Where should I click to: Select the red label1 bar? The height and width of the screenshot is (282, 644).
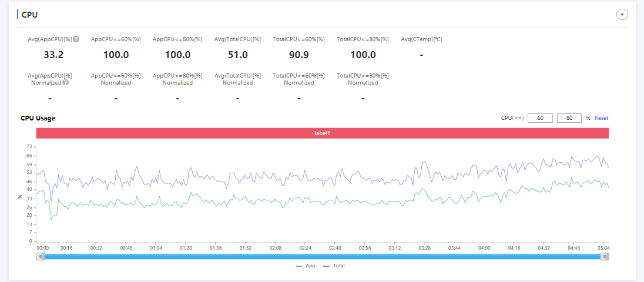pyautogui.click(x=323, y=133)
